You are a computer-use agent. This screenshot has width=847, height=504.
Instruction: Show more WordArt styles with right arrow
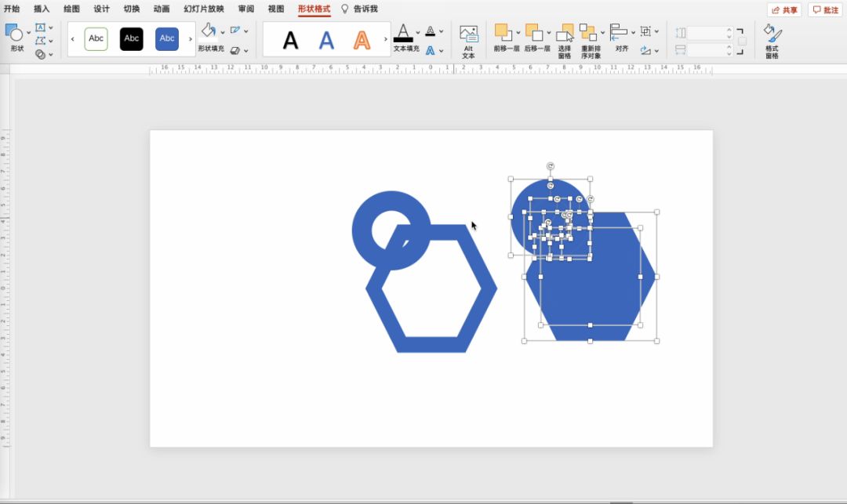(385, 39)
